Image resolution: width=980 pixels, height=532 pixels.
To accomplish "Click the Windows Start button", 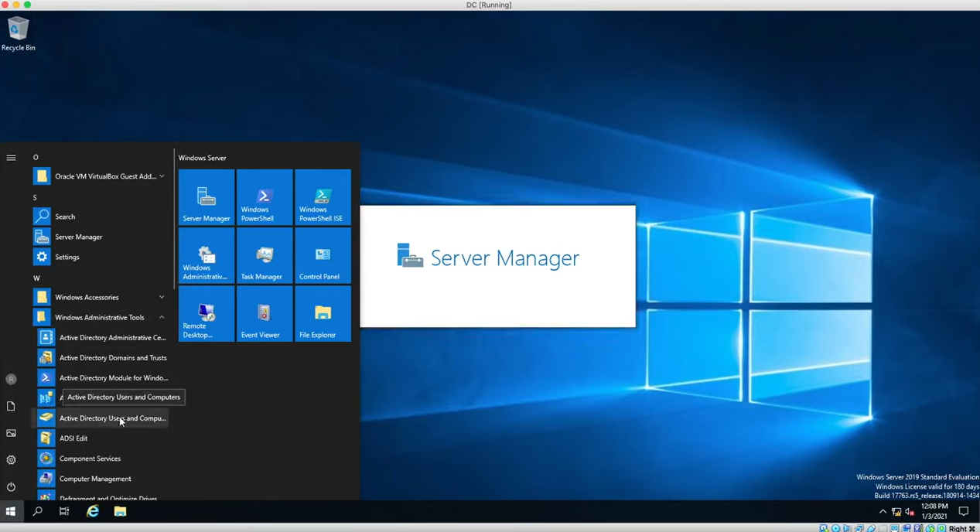I will pyautogui.click(x=11, y=511).
